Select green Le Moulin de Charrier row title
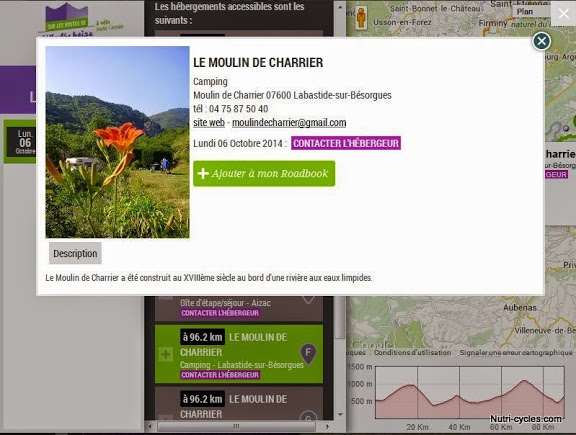Viewport: 576px width, 435px height. [x=233, y=345]
